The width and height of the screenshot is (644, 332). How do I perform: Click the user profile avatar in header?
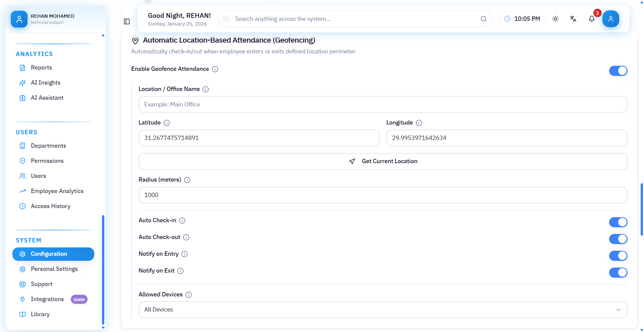(x=610, y=19)
